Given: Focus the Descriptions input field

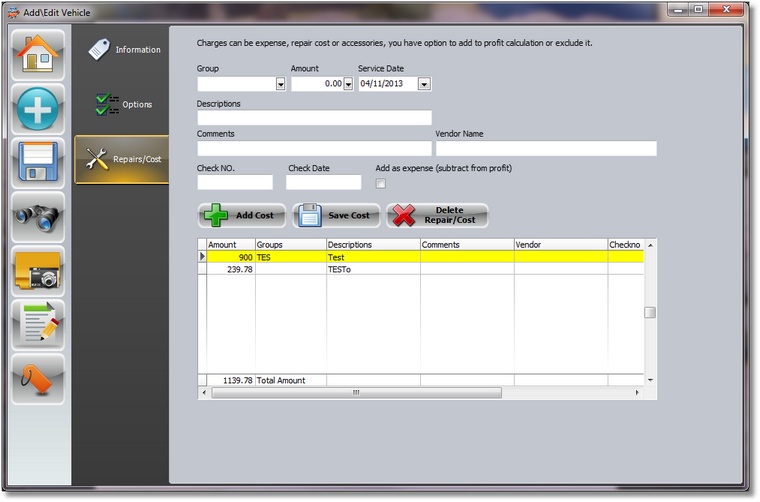Looking at the screenshot, I should point(314,118).
